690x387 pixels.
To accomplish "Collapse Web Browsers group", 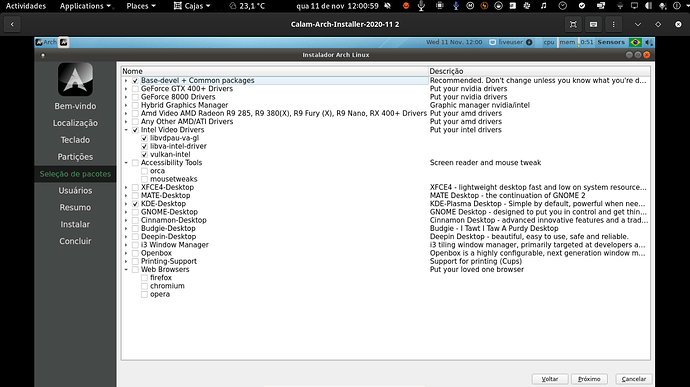I will coord(126,269).
